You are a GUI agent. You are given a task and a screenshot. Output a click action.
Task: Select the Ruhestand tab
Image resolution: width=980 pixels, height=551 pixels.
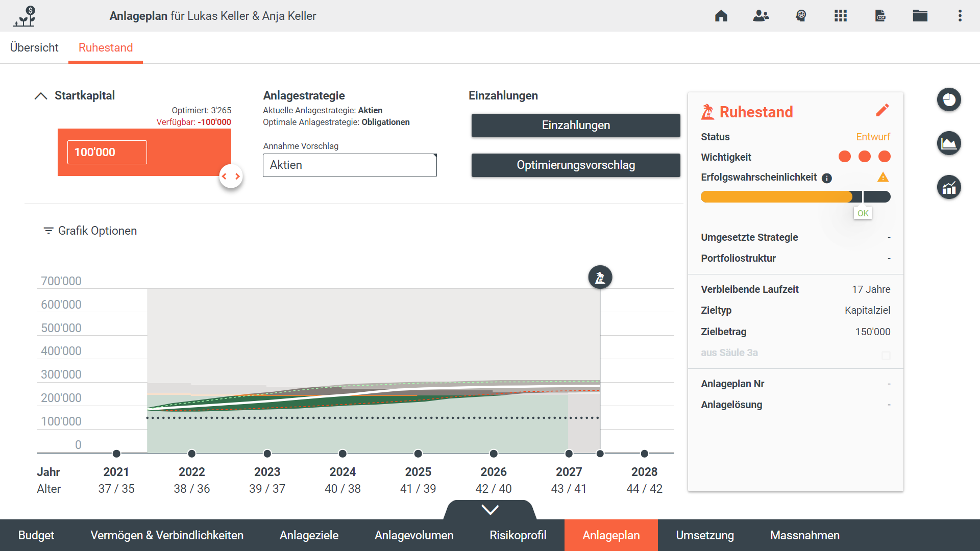(106, 47)
